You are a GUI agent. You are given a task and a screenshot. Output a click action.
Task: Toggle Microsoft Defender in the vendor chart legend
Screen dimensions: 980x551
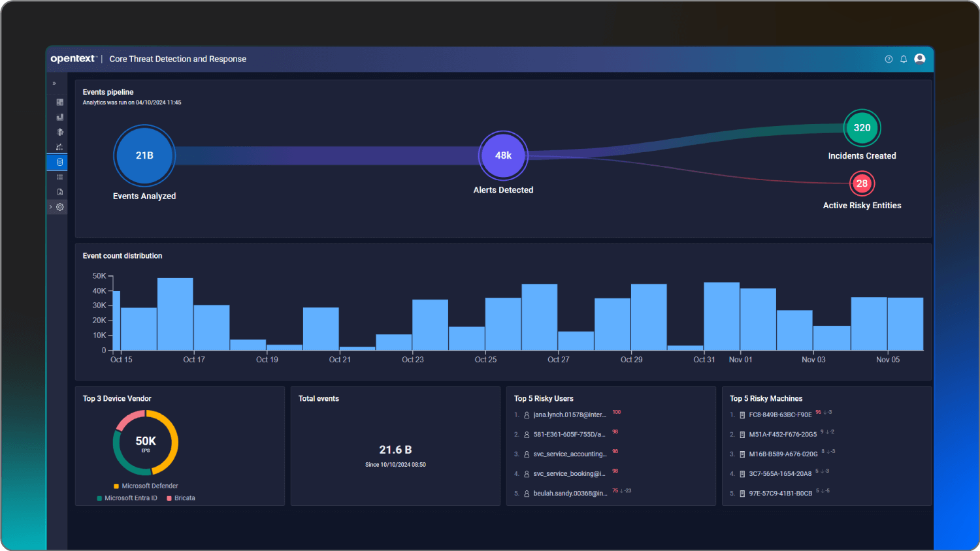pyautogui.click(x=149, y=486)
